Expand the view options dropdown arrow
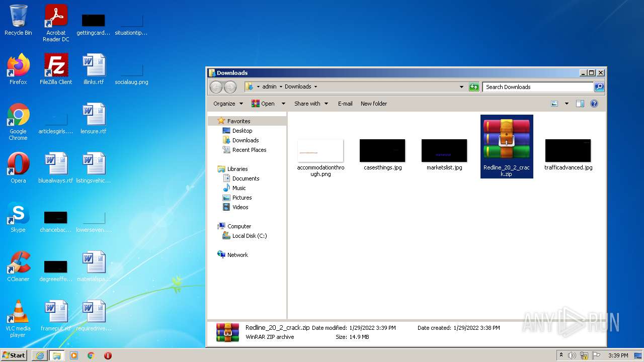The image size is (644, 362). click(x=567, y=104)
